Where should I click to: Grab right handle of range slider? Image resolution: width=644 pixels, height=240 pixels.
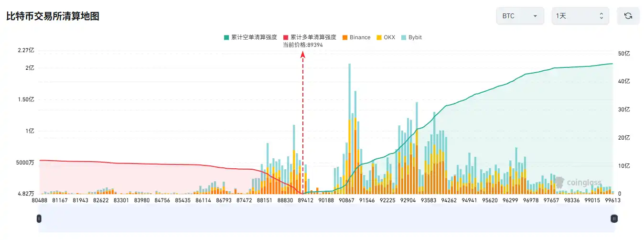[614, 218]
